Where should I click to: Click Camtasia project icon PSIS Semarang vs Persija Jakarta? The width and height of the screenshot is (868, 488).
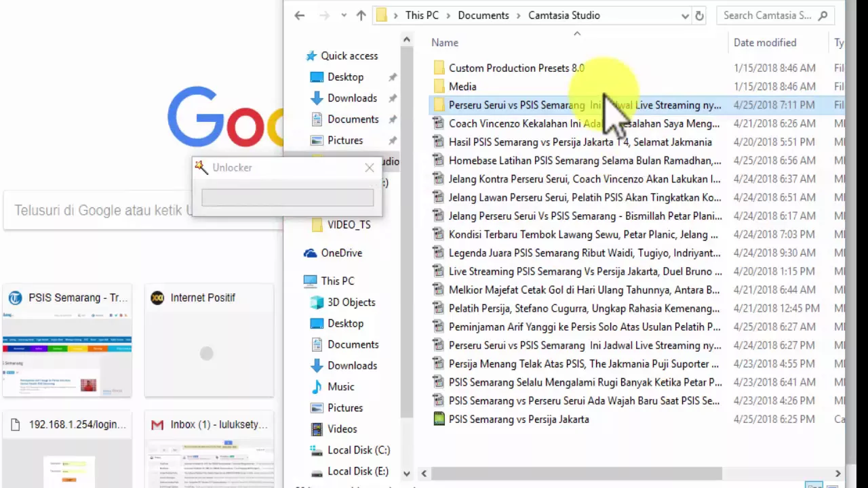point(439,419)
